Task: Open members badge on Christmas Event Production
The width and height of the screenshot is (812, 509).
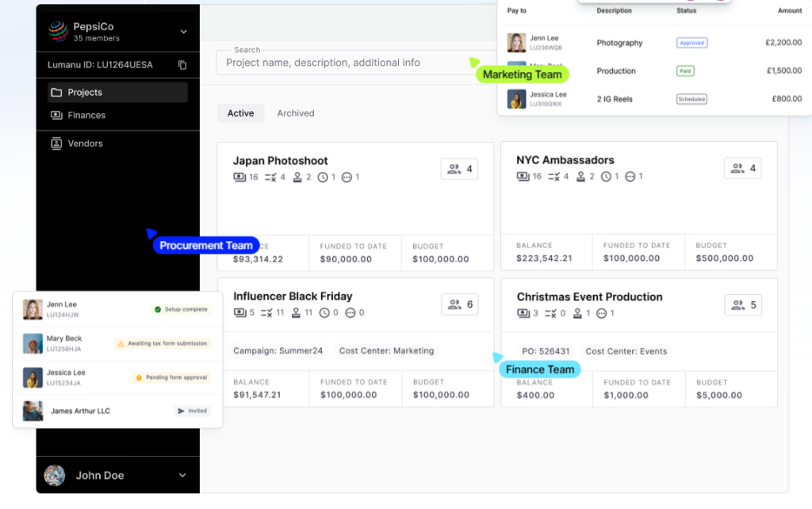Action: tap(742, 305)
